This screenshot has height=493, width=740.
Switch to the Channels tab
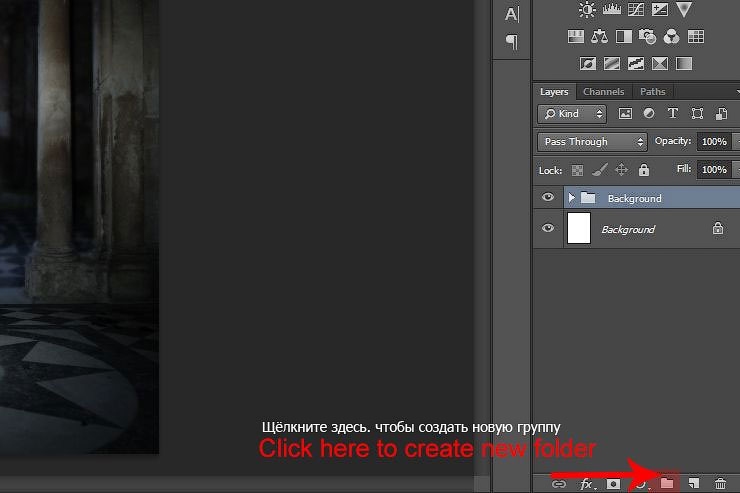603,92
